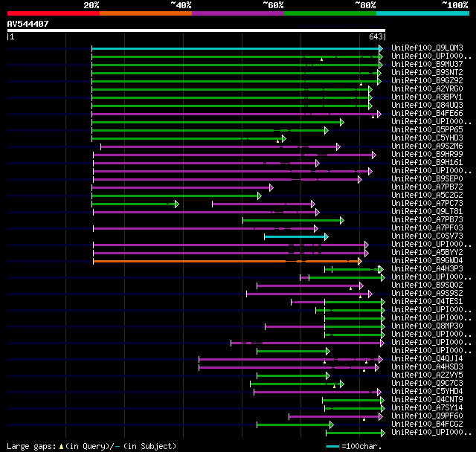The width and height of the screenshot is (476, 452).
Task: Select the UniRef100_Q9PF60 label
Action: click(427, 416)
